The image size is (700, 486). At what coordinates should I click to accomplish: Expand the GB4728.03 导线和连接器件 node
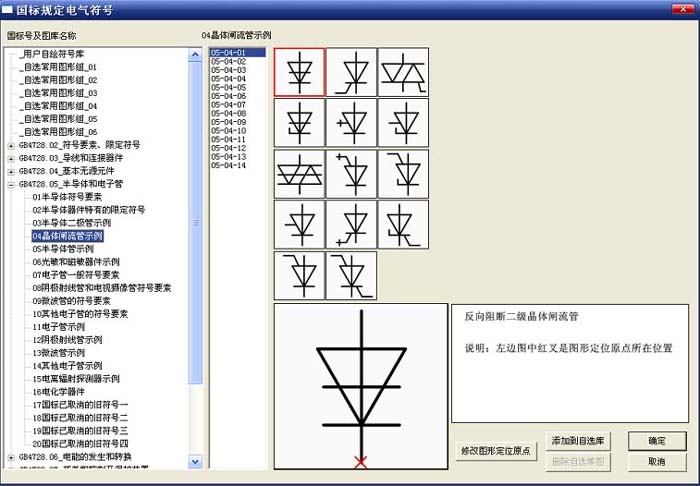pyautogui.click(x=11, y=158)
